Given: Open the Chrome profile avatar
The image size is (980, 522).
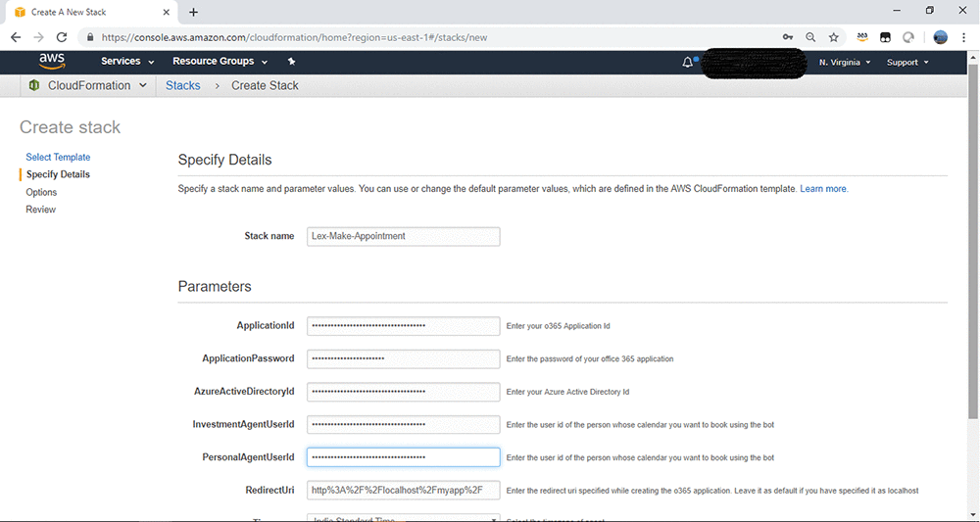Looking at the screenshot, I should tap(940, 37).
